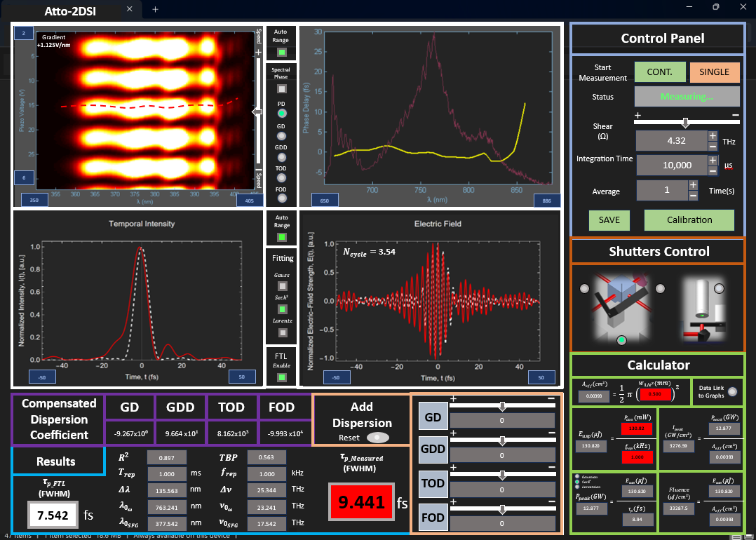Viewport: 756px width, 540px height.
Task: Open Calibration
Action: pos(689,220)
